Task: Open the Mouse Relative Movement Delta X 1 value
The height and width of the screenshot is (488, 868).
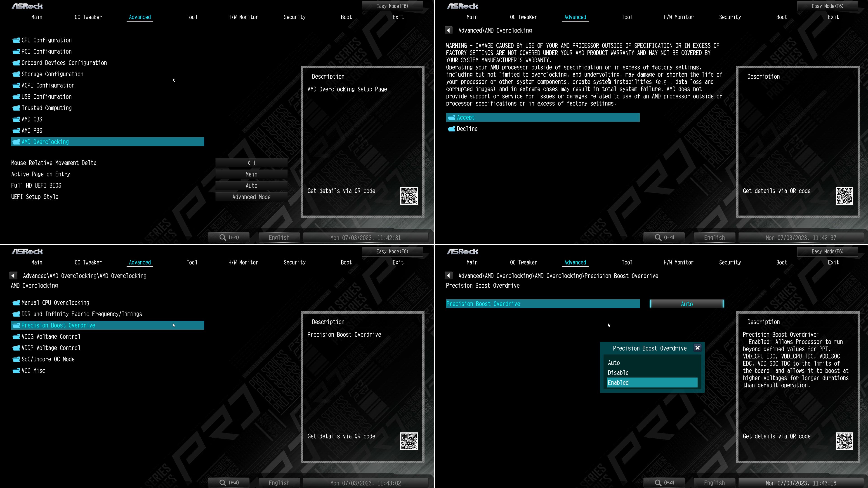Action: coord(251,163)
